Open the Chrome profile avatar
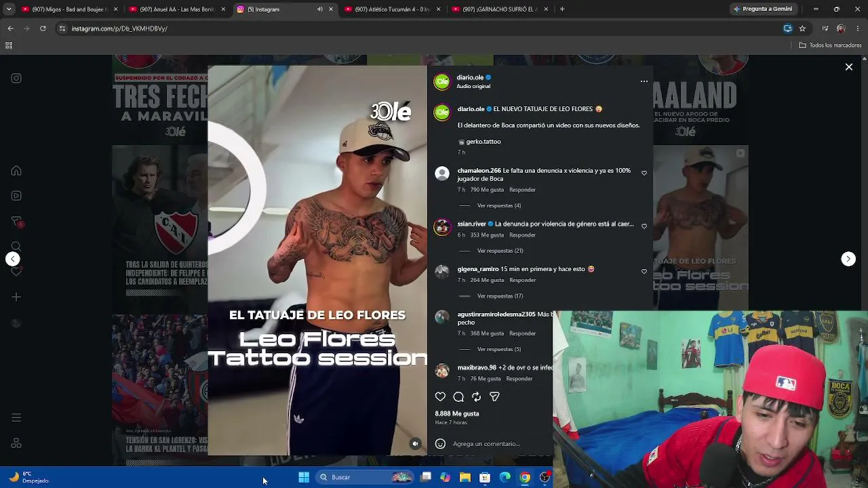This screenshot has height=488, width=868. tap(841, 28)
